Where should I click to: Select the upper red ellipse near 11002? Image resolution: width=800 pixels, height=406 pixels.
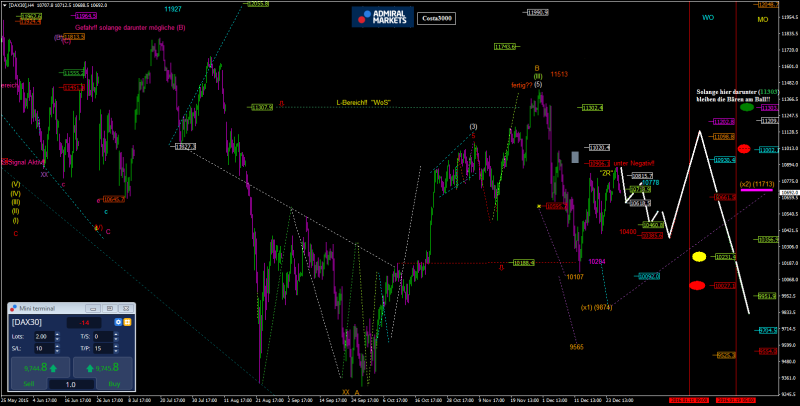pyautogui.click(x=744, y=149)
